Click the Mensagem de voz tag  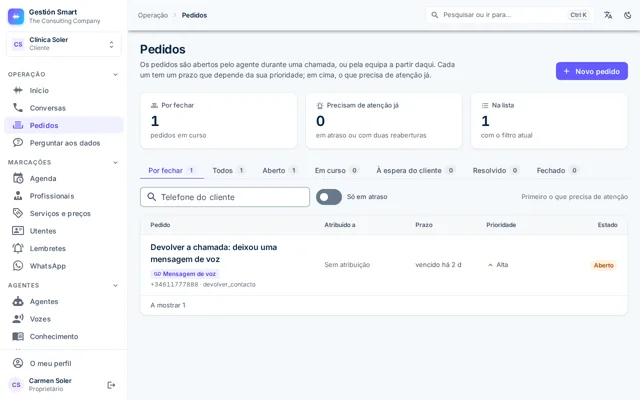click(184, 274)
